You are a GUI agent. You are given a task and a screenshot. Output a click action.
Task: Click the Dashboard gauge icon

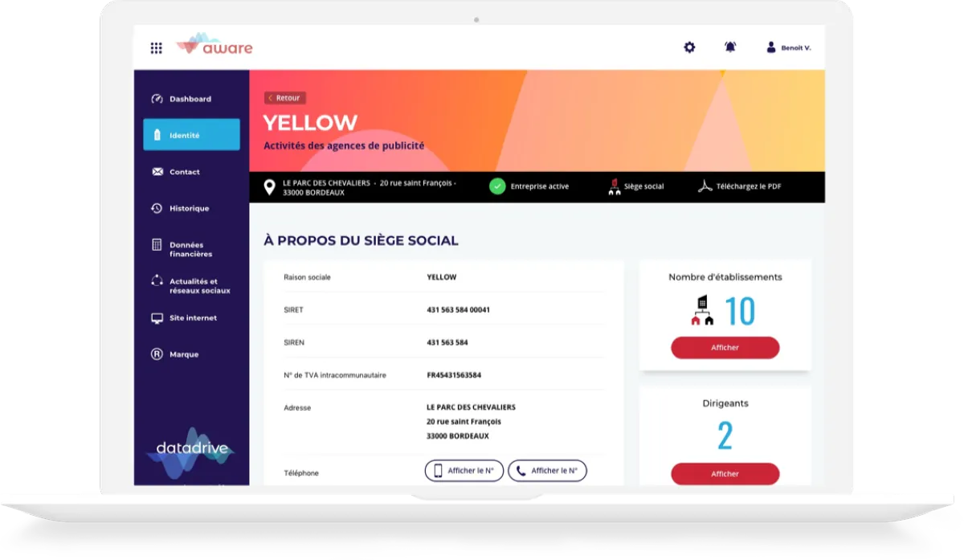(x=157, y=99)
